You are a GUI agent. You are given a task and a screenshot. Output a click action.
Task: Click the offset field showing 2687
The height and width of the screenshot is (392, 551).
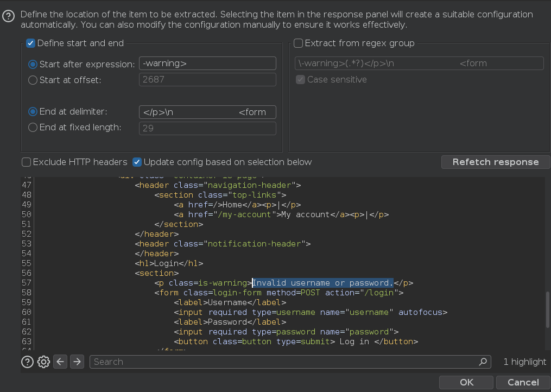click(207, 79)
